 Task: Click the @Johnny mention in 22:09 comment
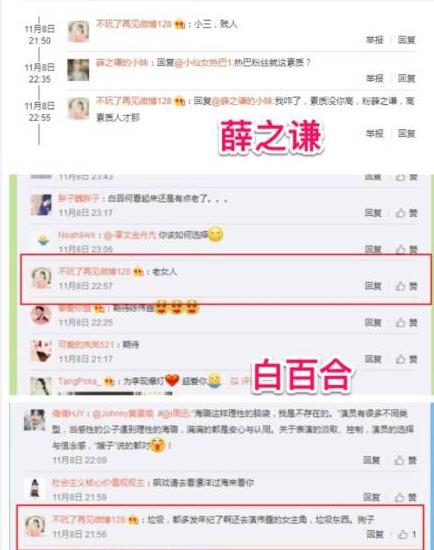click(x=123, y=414)
